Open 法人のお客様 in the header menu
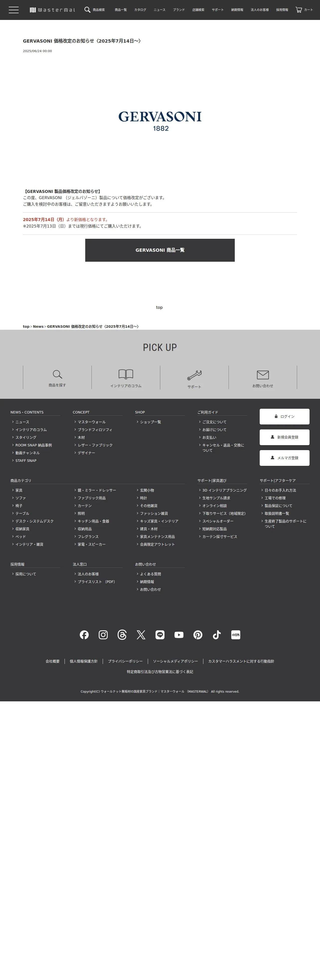 coord(259,10)
